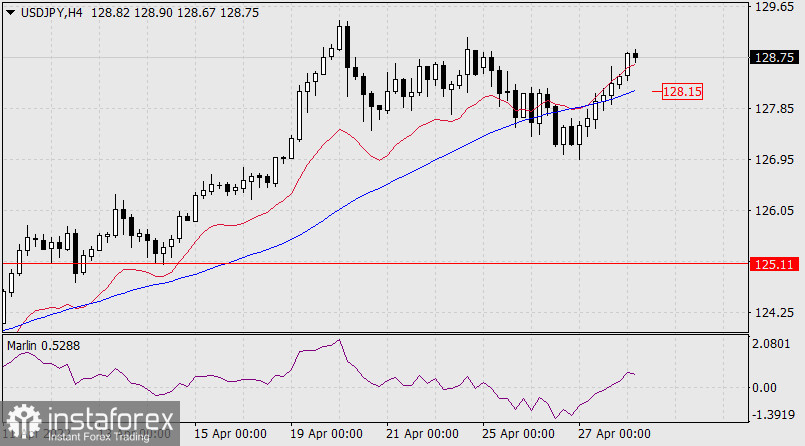805x446 pixels.
Task: Click the current price tag 128.75
Action: point(772,58)
